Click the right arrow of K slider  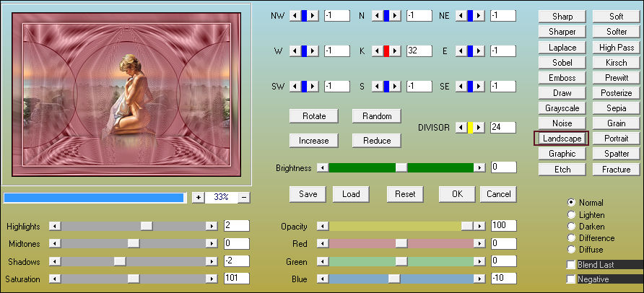[x=396, y=51]
